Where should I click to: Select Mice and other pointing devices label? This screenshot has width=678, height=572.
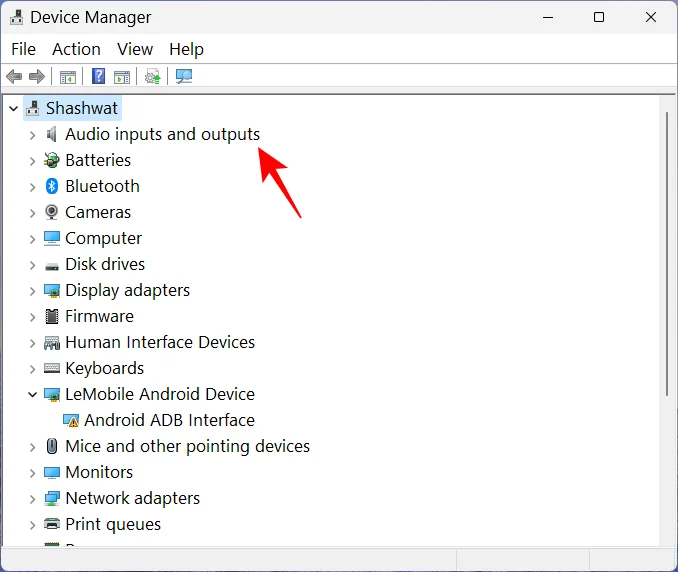[188, 446]
